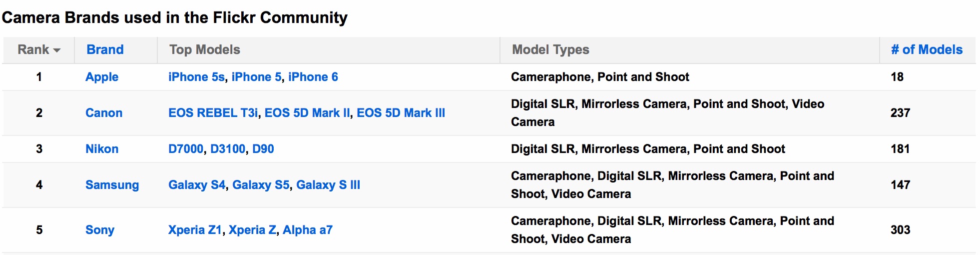Open the Canon brand link
Viewport: 980px width, 255px height.
104,113
